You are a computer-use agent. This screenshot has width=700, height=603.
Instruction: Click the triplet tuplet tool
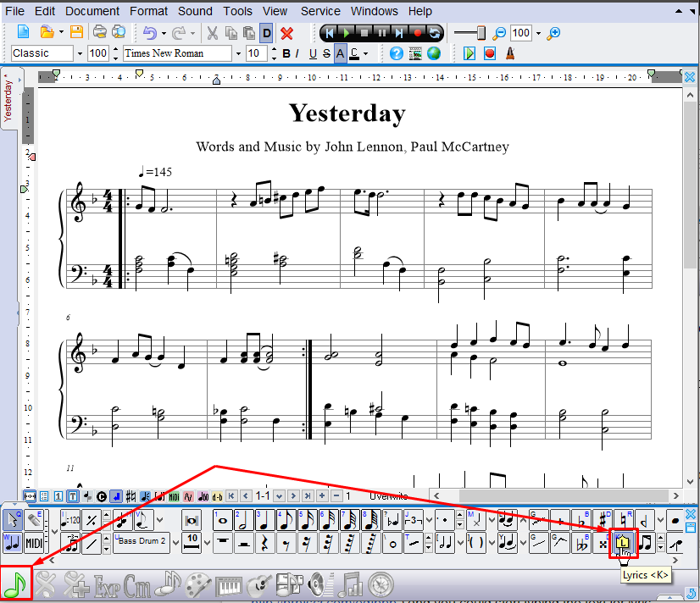[414, 520]
